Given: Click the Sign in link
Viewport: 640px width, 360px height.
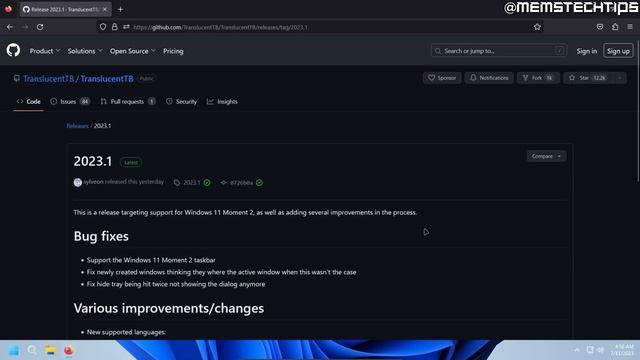Looking at the screenshot, I should pos(587,51).
